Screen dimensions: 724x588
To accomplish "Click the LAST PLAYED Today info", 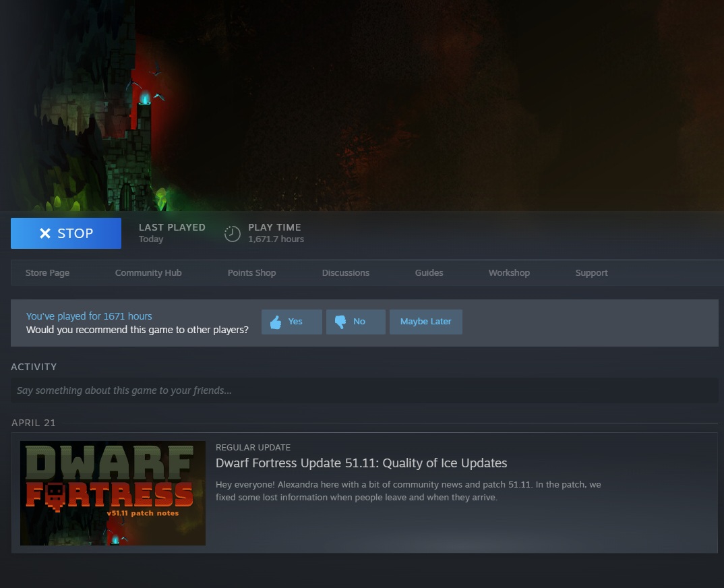I will pyautogui.click(x=172, y=233).
